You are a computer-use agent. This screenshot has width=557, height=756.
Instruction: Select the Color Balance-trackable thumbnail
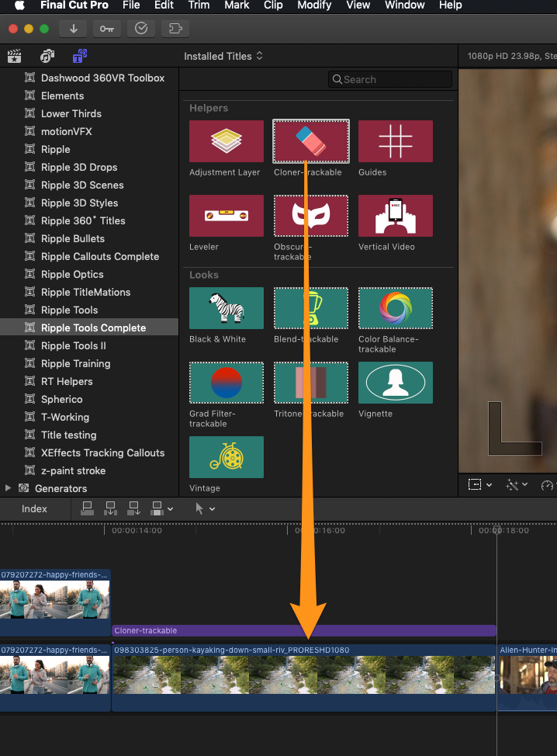396,308
